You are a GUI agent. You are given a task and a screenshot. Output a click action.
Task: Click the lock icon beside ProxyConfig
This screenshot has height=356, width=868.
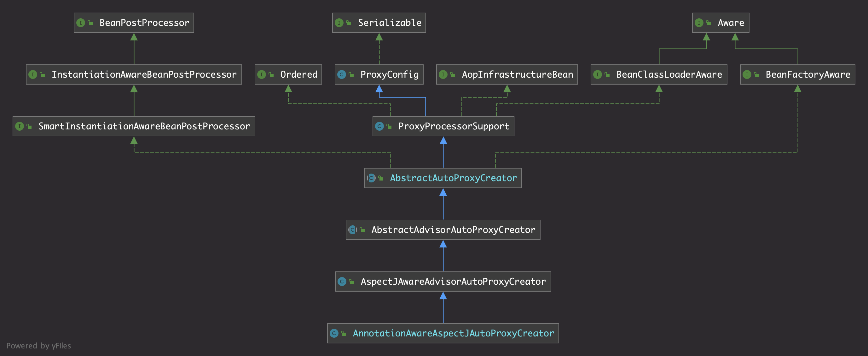[351, 74]
